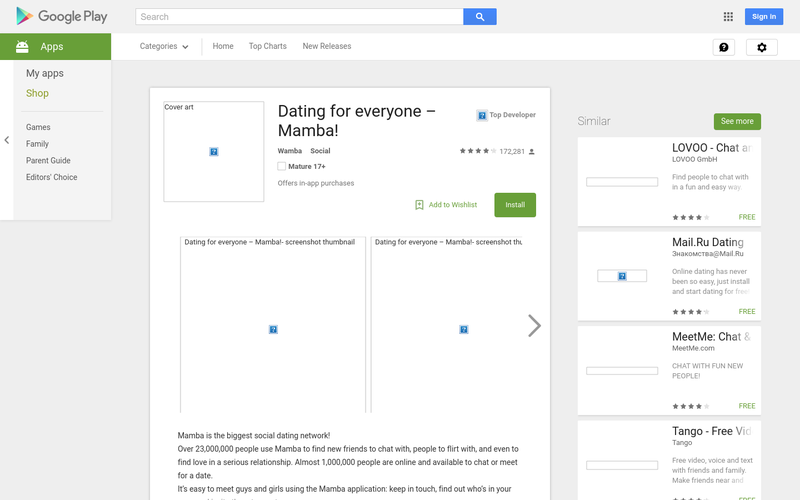Click the Android robot icon beside Apps

[22, 46]
